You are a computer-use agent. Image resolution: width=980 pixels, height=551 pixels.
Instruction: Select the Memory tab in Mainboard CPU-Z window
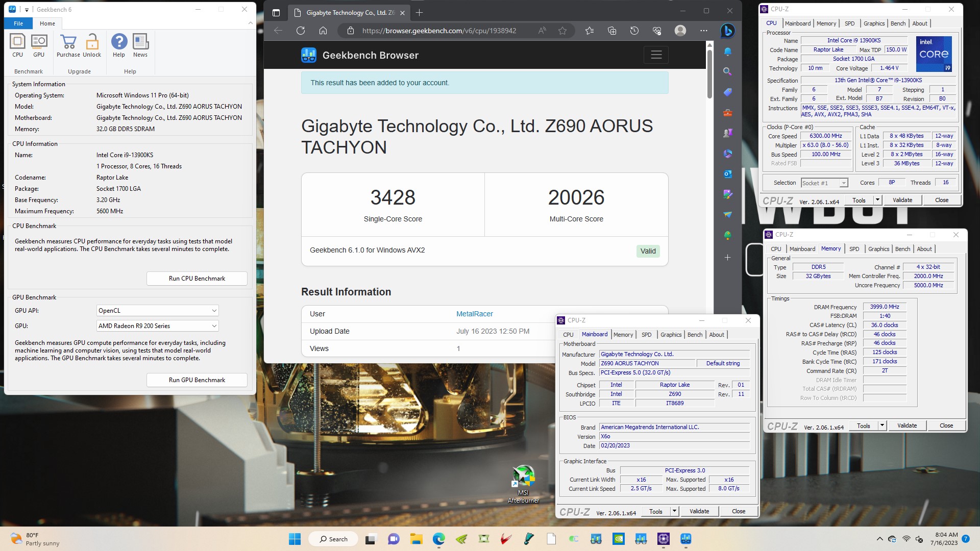coord(623,335)
